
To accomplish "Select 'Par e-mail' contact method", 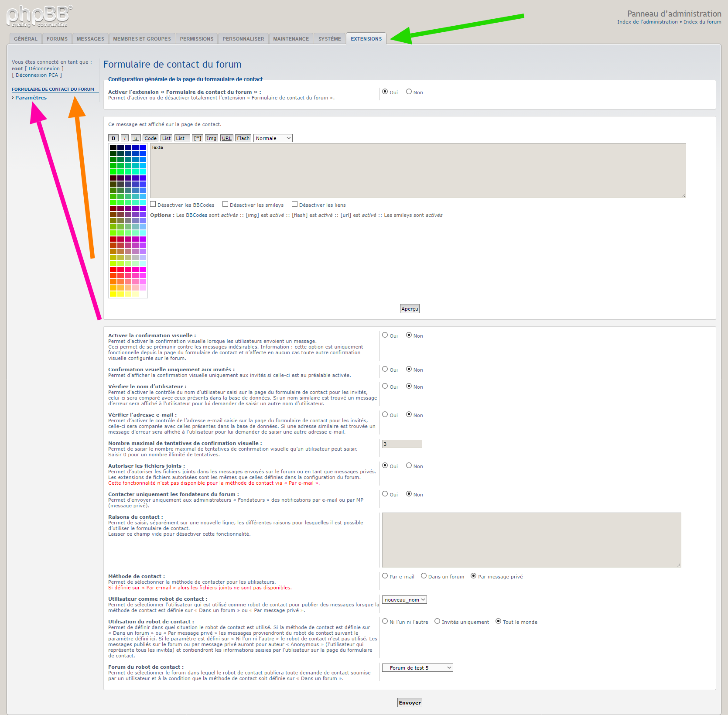I will 385,576.
